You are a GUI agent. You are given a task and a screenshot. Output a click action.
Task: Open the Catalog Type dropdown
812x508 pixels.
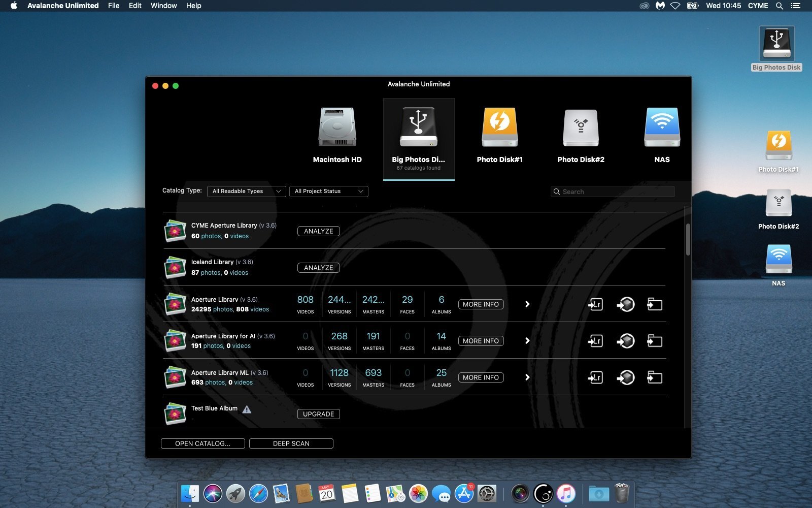click(x=247, y=191)
